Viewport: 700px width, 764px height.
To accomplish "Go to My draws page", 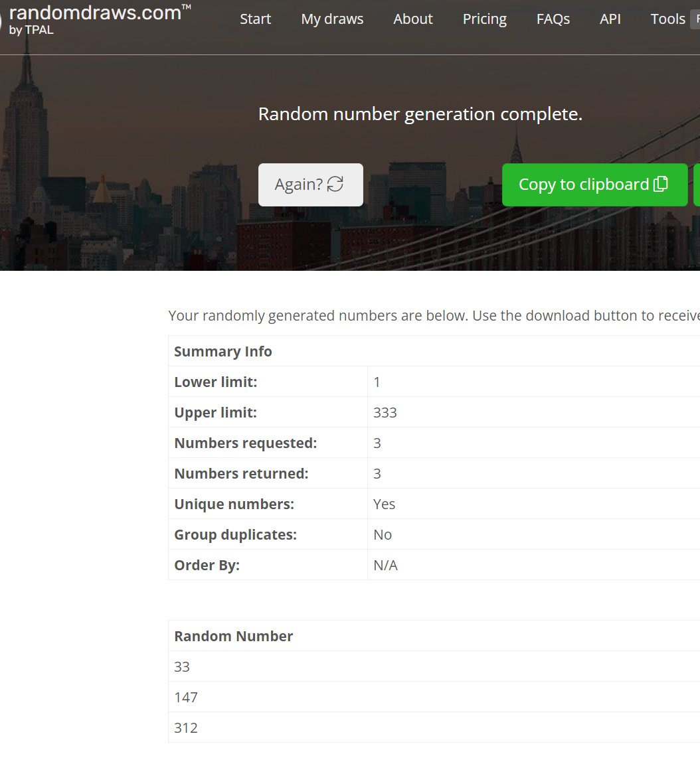I will (332, 19).
